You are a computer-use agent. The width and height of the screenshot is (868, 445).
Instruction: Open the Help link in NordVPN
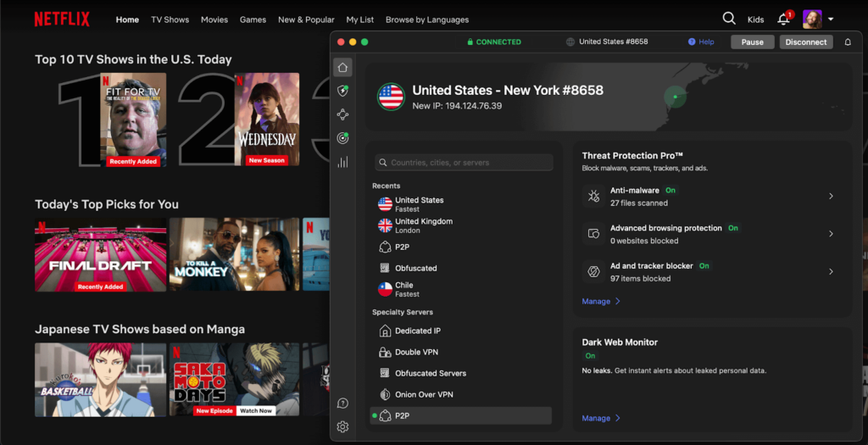pyautogui.click(x=701, y=42)
